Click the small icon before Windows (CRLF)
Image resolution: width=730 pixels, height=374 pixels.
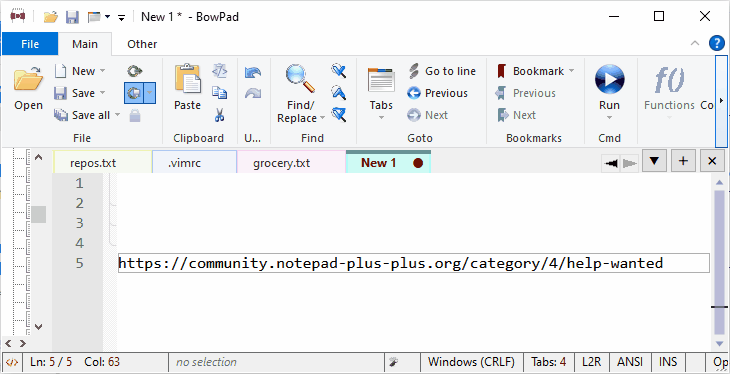tap(394, 362)
